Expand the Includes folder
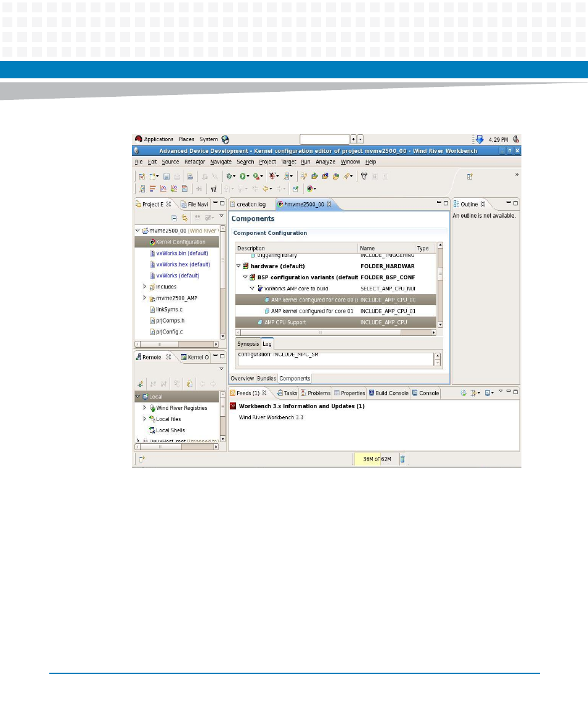588x706 pixels. [144, 286]
